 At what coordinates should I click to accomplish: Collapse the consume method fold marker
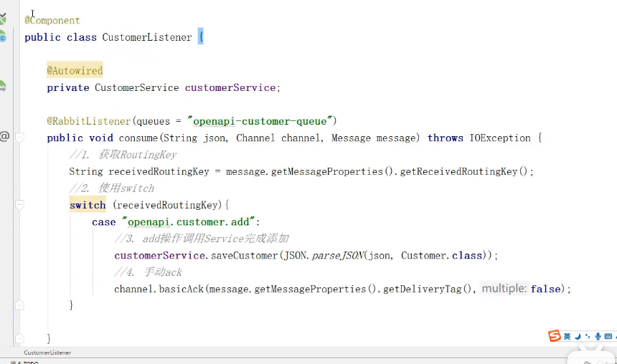20,138
